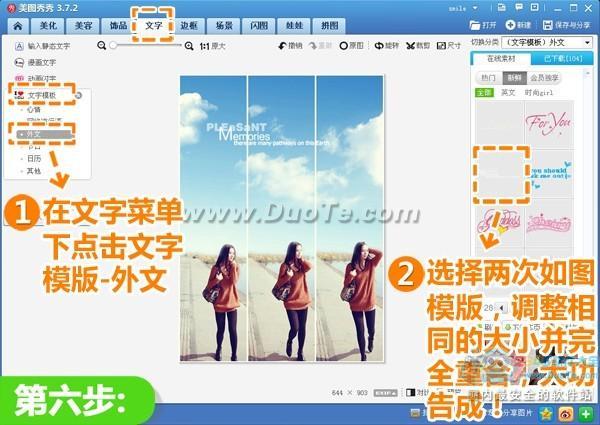
Task: Zoom in with the plus magnifier
Action: tap(189, 46)
